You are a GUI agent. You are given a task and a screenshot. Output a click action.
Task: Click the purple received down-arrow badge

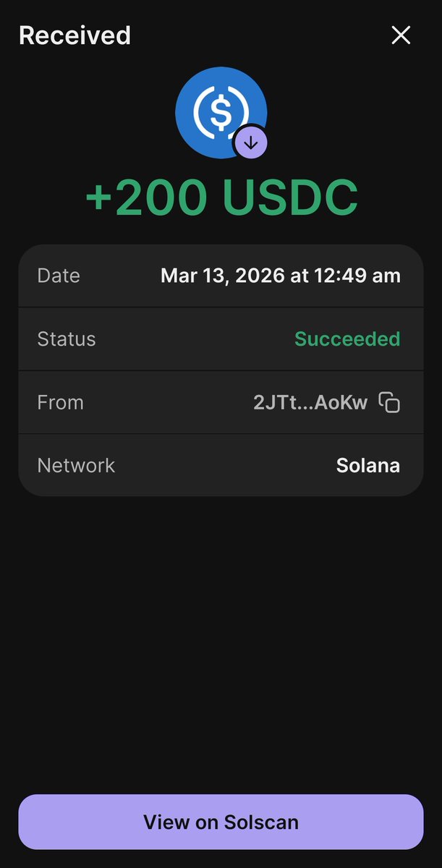click(251, 143)
